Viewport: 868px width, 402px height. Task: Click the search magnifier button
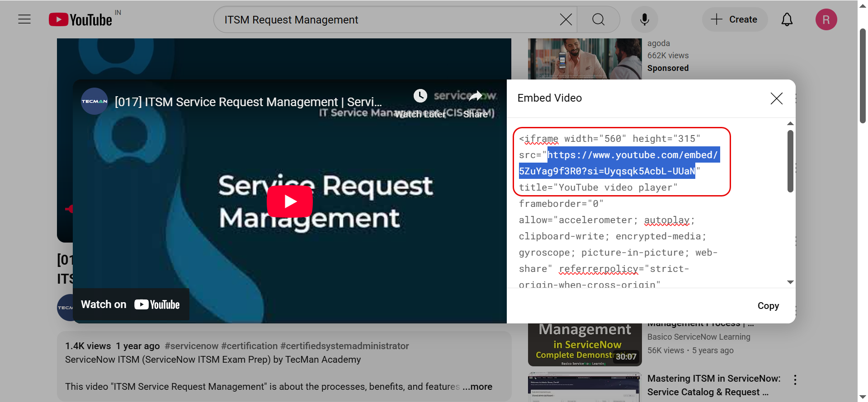(x=598, y=19)
